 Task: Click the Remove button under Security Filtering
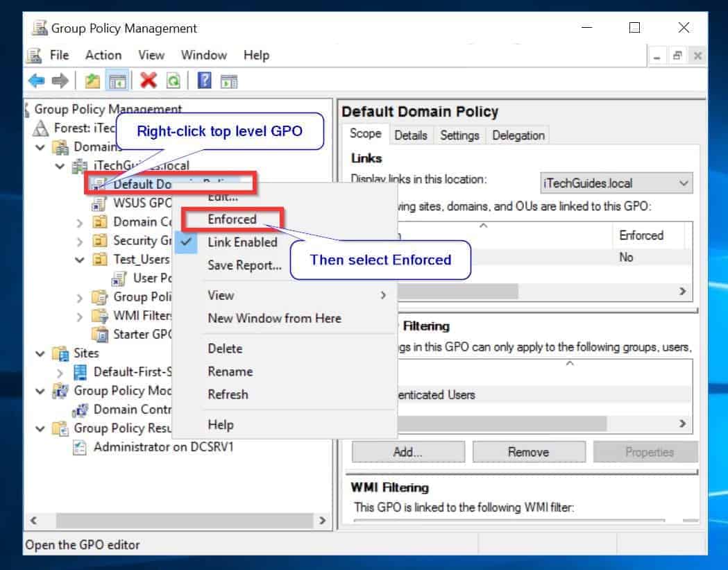click(529, 451)
